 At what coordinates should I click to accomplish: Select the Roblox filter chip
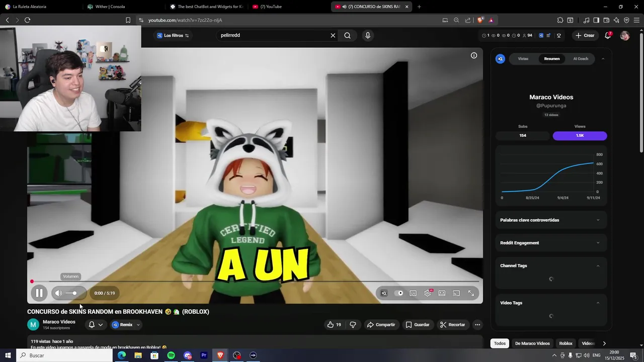(566, 343)
